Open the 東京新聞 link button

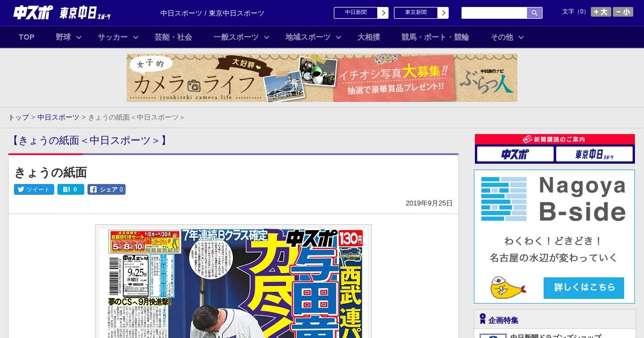pos(416,13)
